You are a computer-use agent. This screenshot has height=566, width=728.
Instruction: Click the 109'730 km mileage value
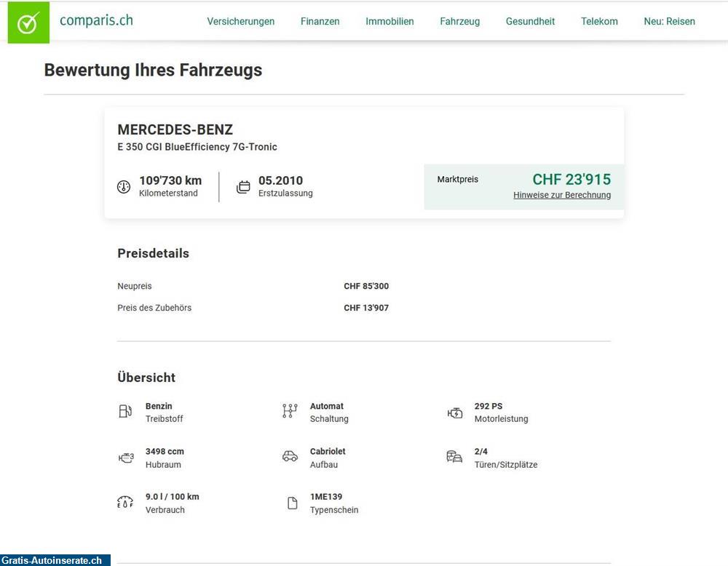pos(170,180)
